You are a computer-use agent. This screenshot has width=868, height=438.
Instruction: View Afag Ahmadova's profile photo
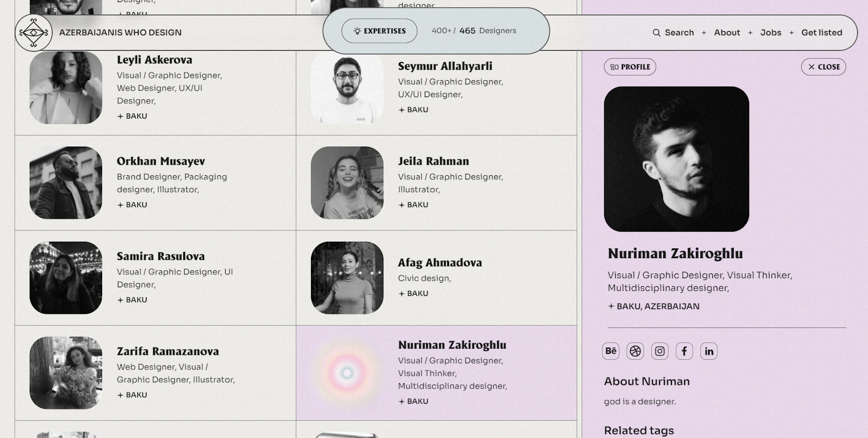(347, 278)
